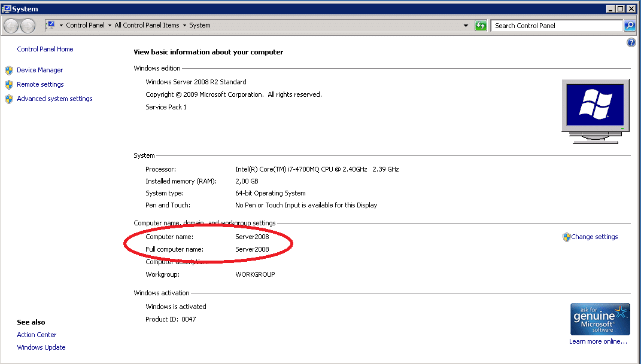Open Help with the question mark icon

(x=631, y=42)
